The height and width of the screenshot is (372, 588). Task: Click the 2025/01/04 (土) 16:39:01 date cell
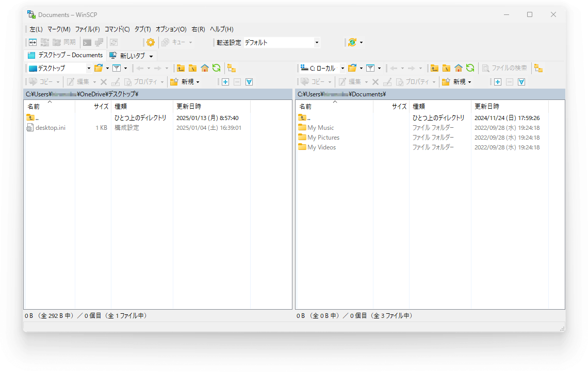click(x=209, y=128)
